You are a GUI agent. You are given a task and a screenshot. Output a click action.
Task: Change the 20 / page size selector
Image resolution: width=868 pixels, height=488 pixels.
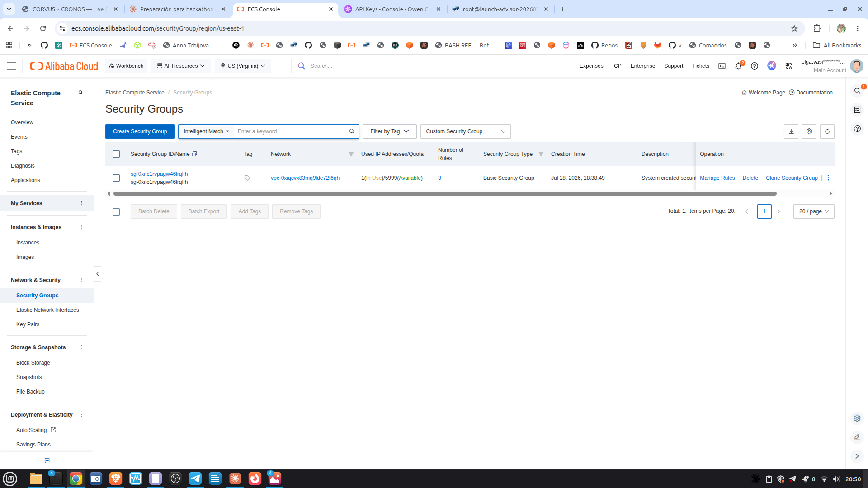click(814, 211)
